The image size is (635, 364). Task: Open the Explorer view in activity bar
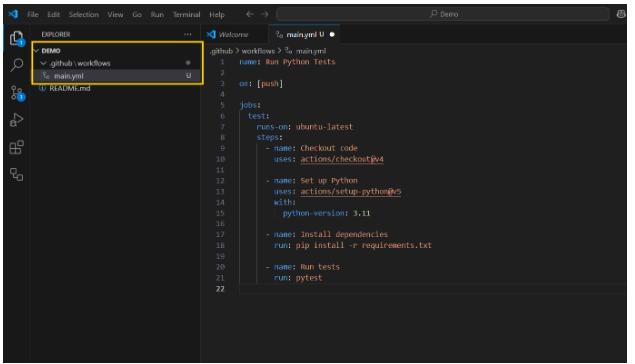17,38
